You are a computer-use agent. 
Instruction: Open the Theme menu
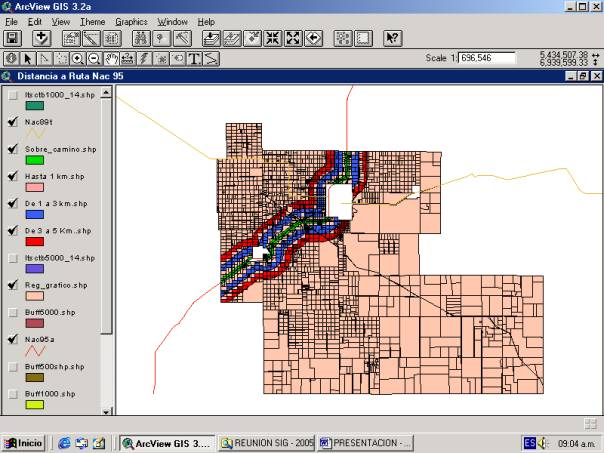(x=92, y=21)
